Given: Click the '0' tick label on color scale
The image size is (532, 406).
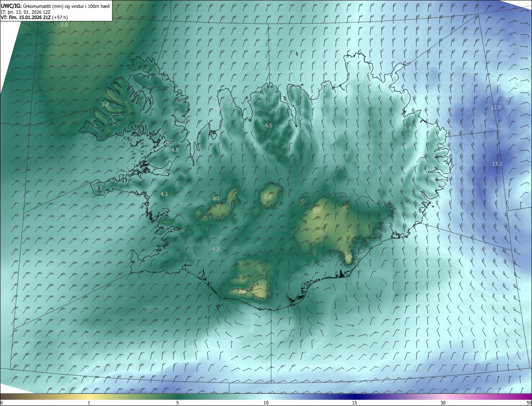Looking at the screenshot, I should pos(2,403).
